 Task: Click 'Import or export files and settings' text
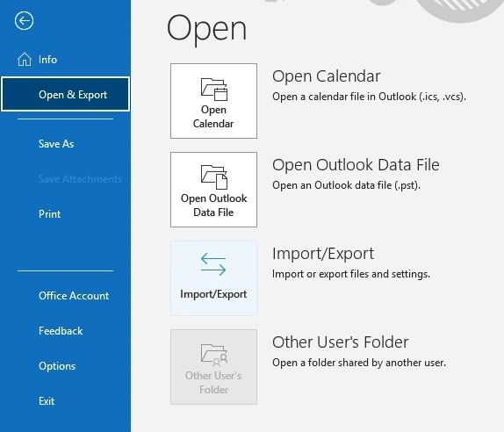click(x=351, y=274)
